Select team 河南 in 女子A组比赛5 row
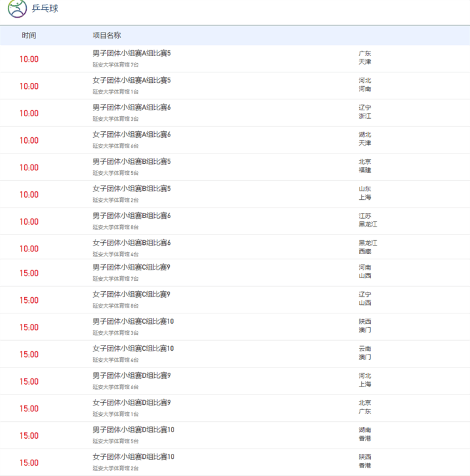The width and height of the screenshot is (470, 476). click(x=365, y=89)
